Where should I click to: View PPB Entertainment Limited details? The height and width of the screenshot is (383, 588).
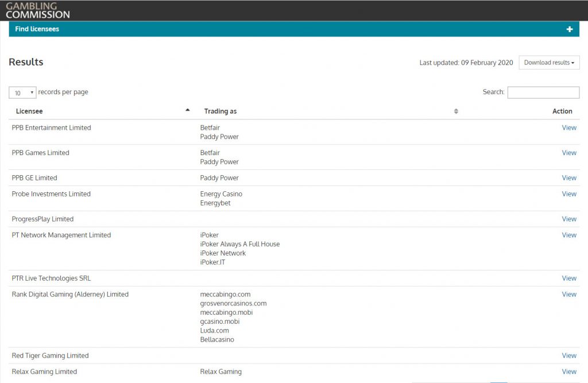point(568,128)
